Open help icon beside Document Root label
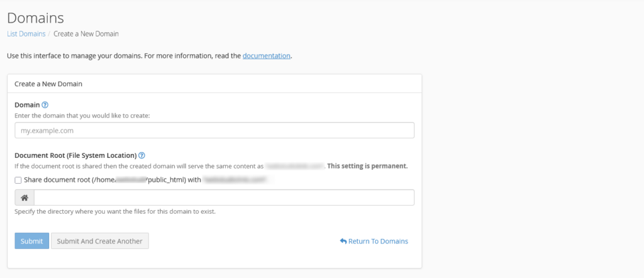The width and height of the screenshot is (644, 278). [x=142, y=155]
